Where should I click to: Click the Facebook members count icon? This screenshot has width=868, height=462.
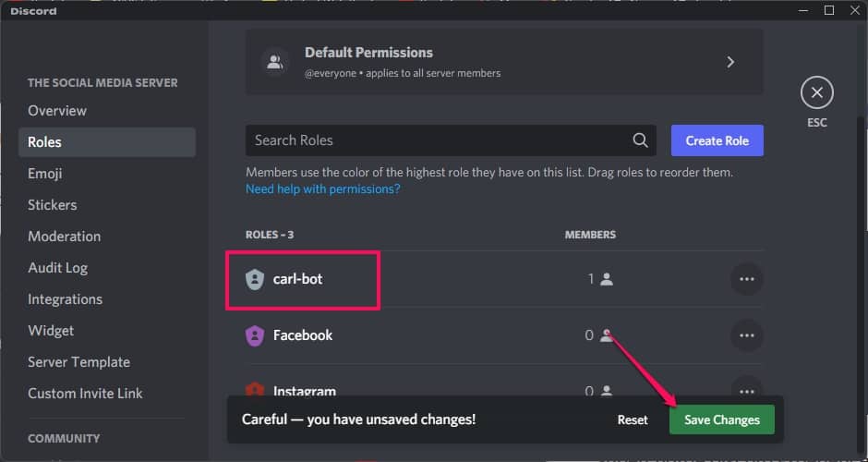[606, 335]
